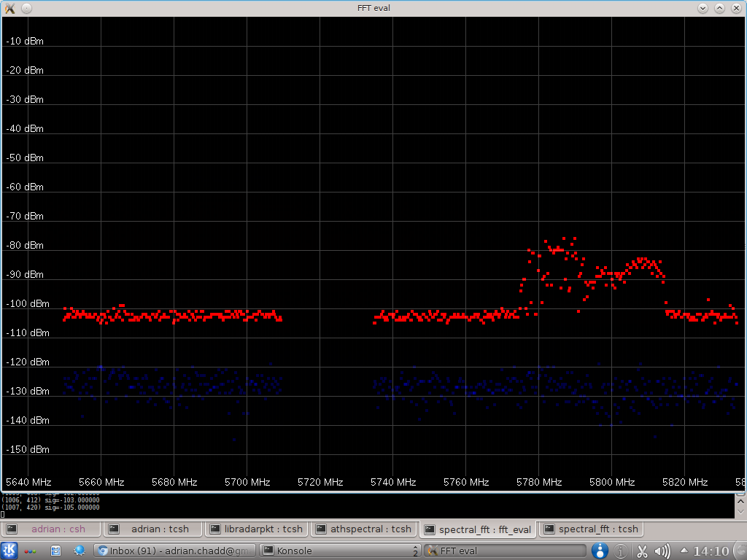This screenshot has width=747, height=560.
Task: Click the '5640 MHz' frequency label
Action: pos(28,483)
